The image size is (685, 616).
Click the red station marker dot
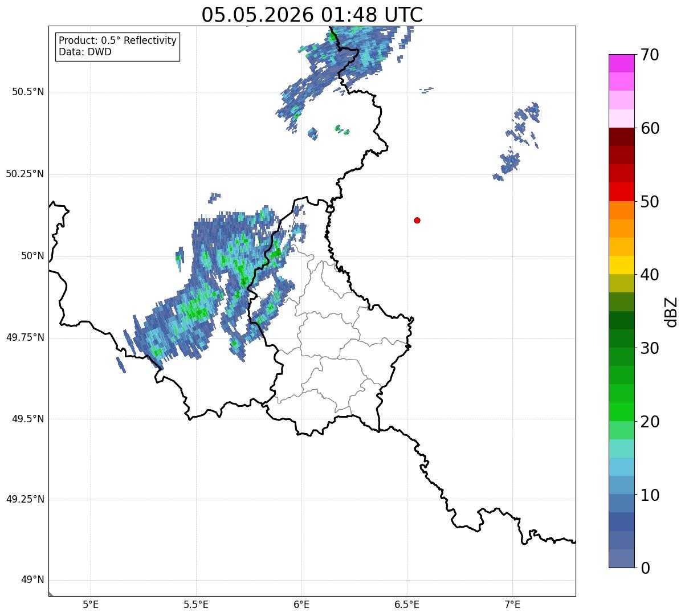[417, 220]
